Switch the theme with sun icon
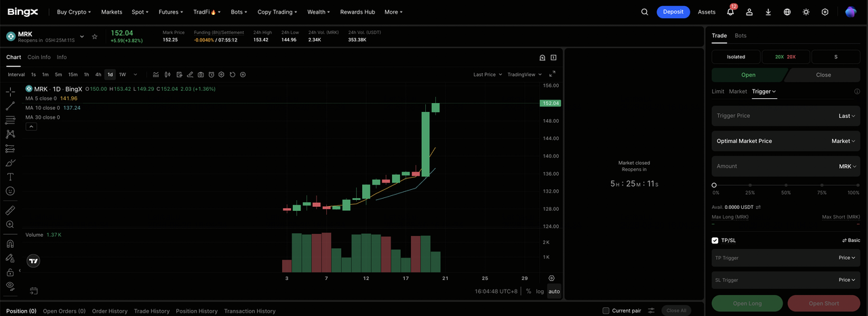868x316 pixels. (x=806, y=12)
